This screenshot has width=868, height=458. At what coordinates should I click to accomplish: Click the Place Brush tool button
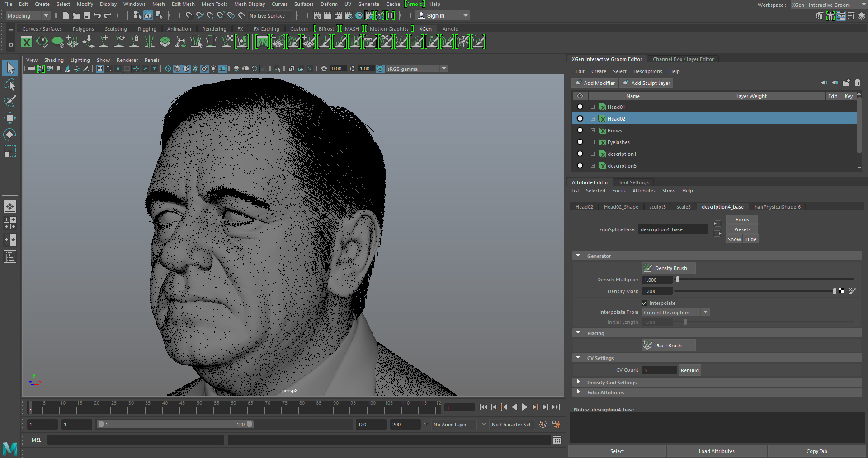[x=668, y=346]
